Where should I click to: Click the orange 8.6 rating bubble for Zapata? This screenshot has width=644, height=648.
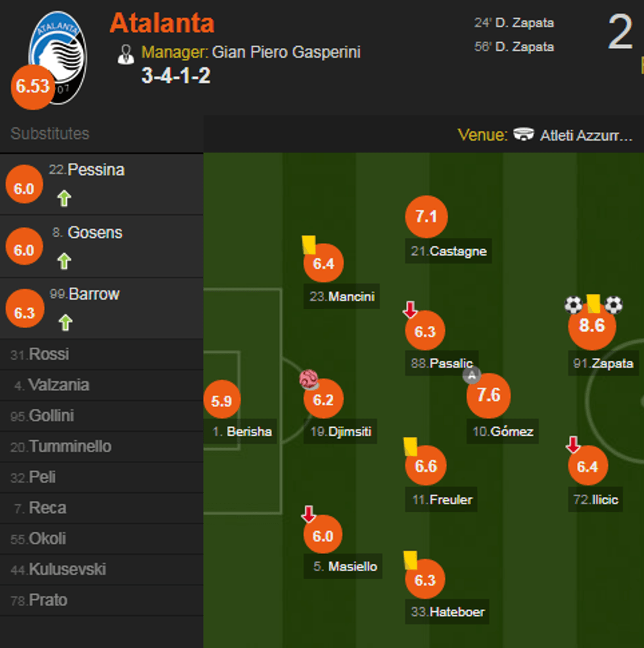[591, 325]
